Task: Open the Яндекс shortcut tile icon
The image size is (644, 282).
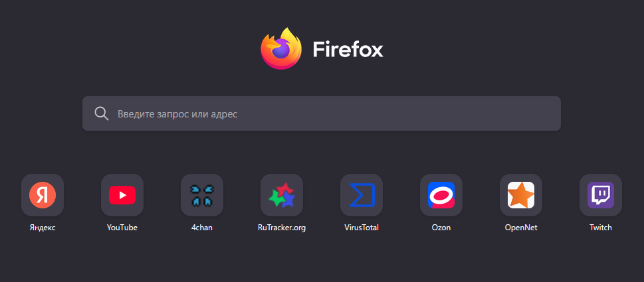Action: click(43, 195)
